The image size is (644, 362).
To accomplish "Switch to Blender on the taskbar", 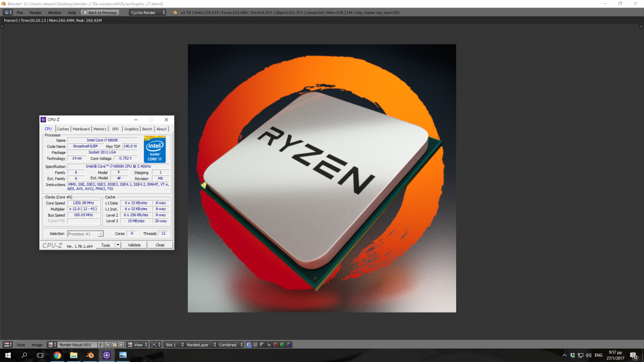I will coord(90,356).
